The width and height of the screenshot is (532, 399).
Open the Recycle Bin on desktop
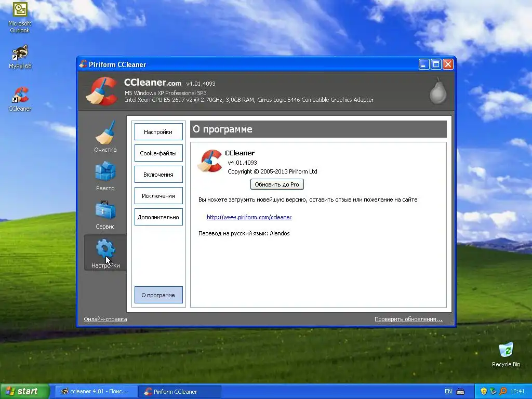tap(506, 354)
